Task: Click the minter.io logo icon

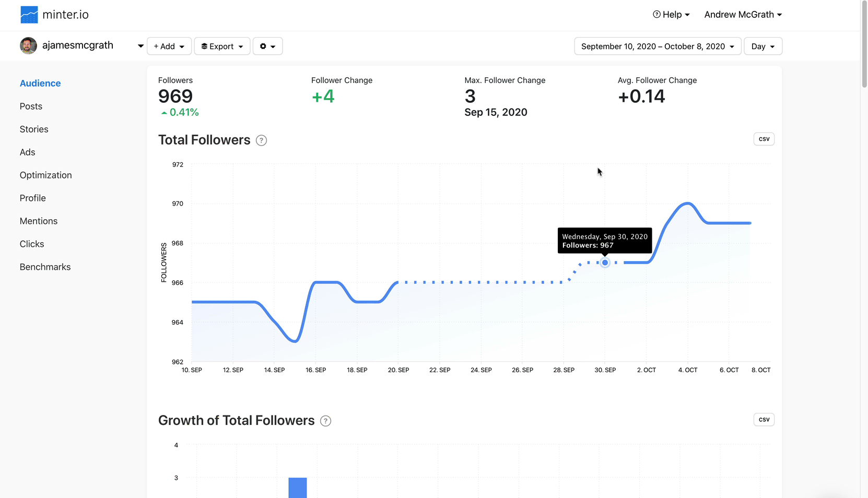Action: click(29, 15)
